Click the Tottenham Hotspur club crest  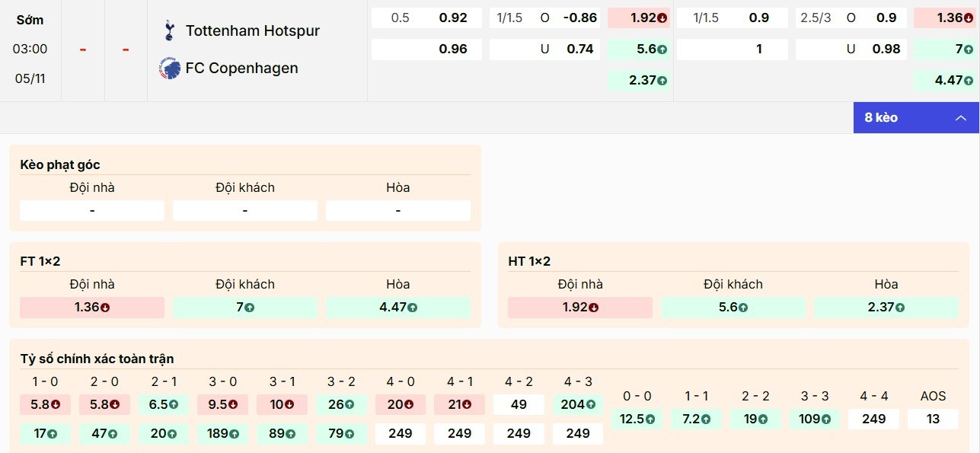[168, 30]
